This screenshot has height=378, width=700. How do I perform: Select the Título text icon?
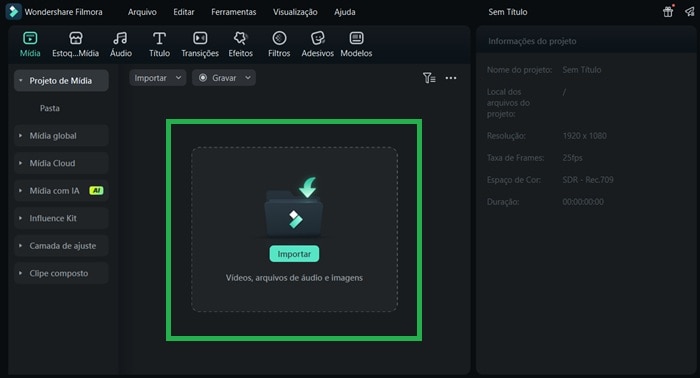(159, 38)
